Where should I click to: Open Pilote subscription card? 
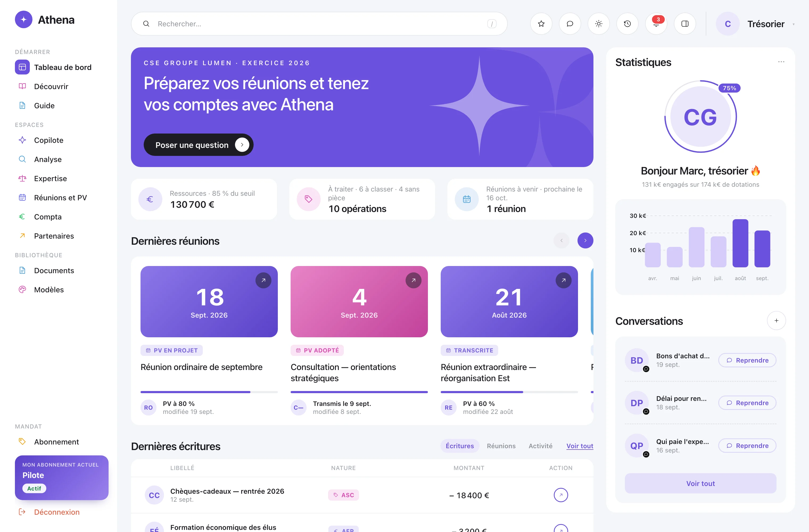[x=61, y=477]
